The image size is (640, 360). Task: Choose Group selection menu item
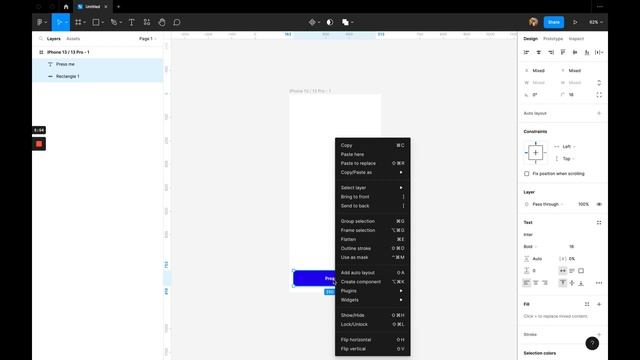click(372, 221)
